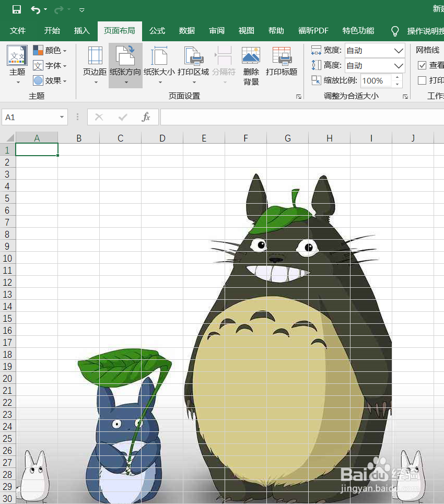
Task: Open the 主题 themes gallery
Action: pos(17,65)
